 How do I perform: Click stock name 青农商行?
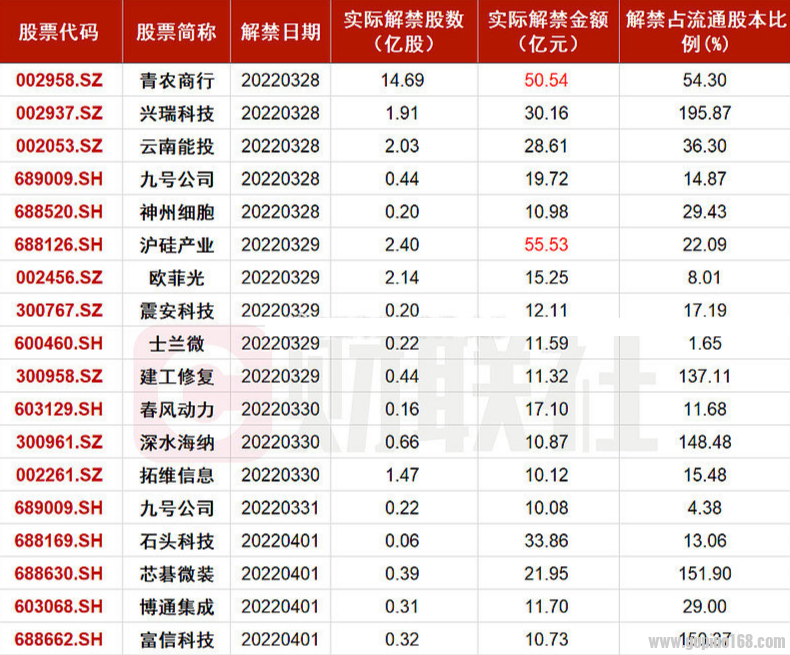[x=177, y=81]
